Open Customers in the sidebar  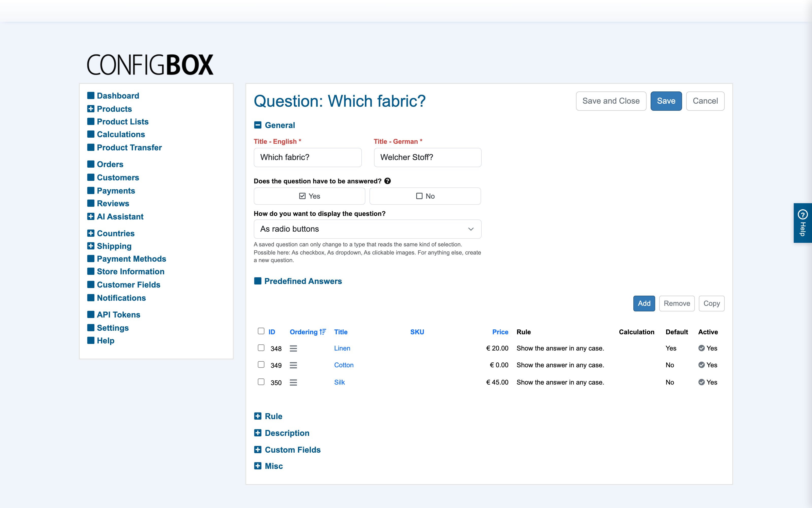click(118, 177)
